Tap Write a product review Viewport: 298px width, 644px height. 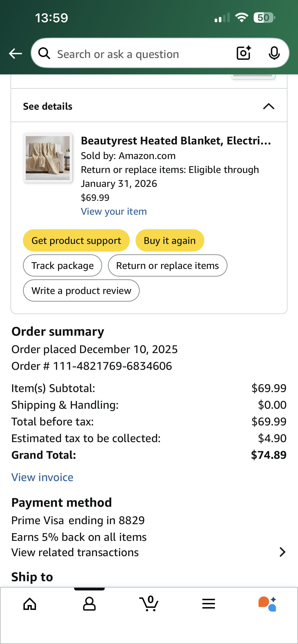click(81, 290)
